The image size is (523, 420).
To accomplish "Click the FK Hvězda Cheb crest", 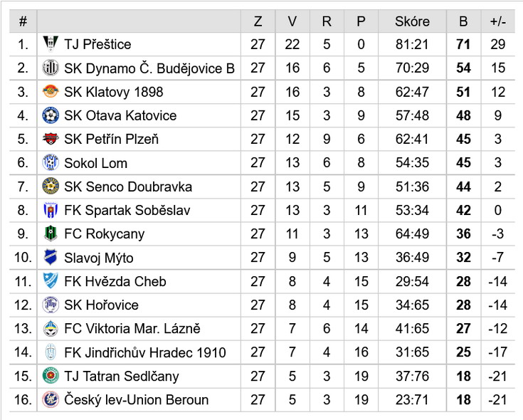I will pos(51,281).
